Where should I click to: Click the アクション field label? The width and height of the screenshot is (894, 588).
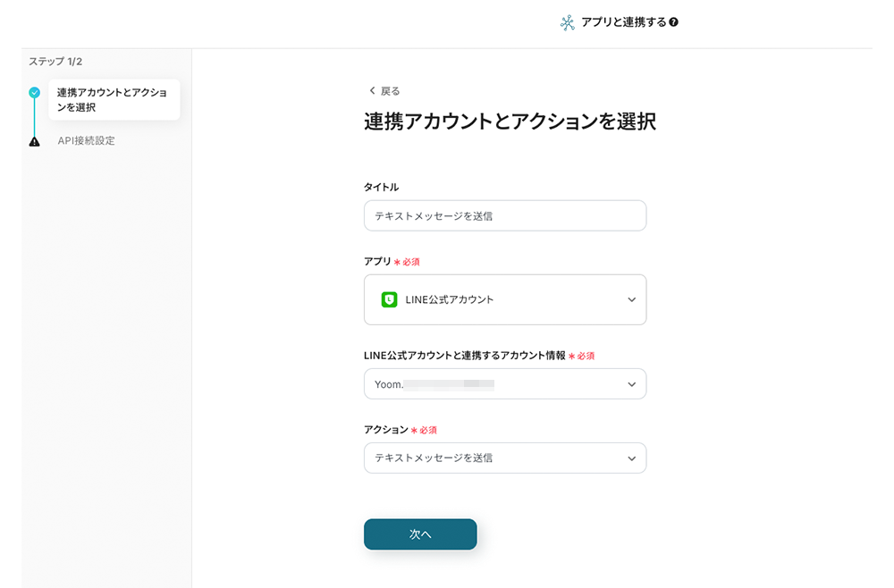click(386, 429)
